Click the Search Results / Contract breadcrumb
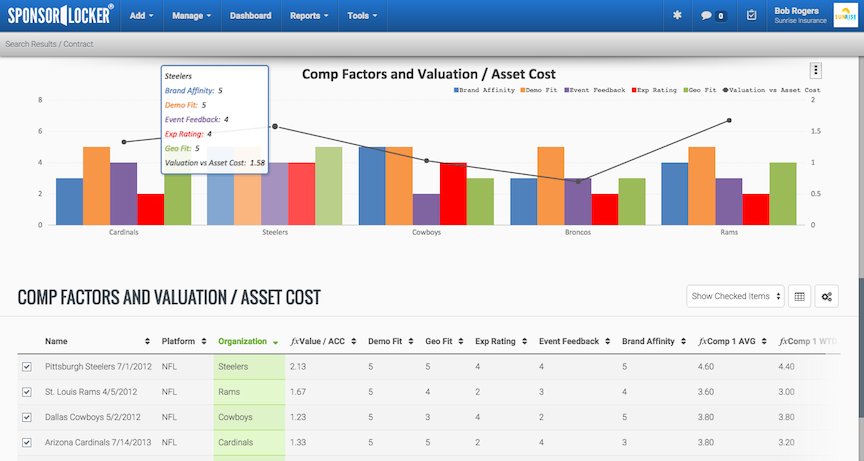Screen dimensions: 864x461 click(49, 44)
